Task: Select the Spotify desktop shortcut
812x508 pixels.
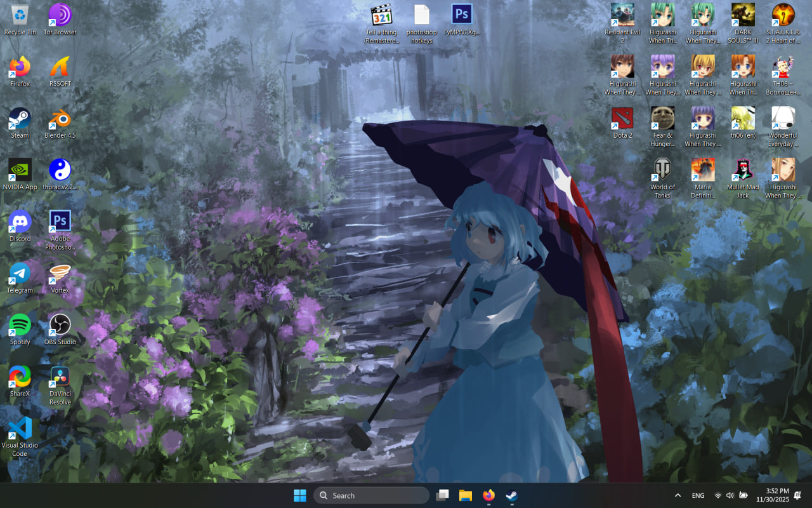Action: pos(20,330)
